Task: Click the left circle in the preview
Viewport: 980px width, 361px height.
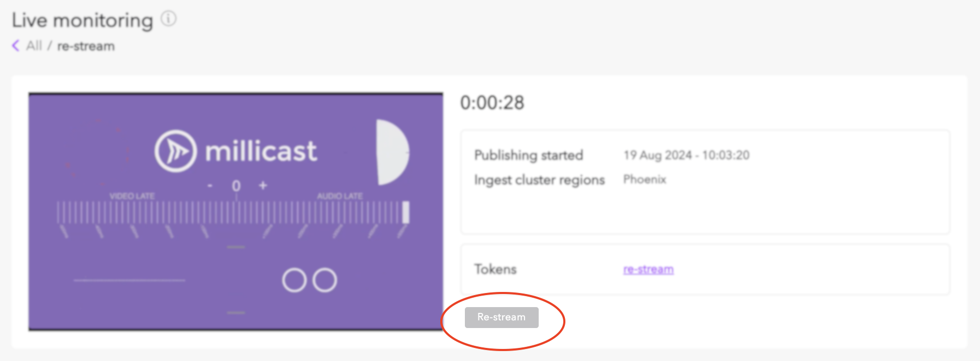Action: [x=294, y=280]
